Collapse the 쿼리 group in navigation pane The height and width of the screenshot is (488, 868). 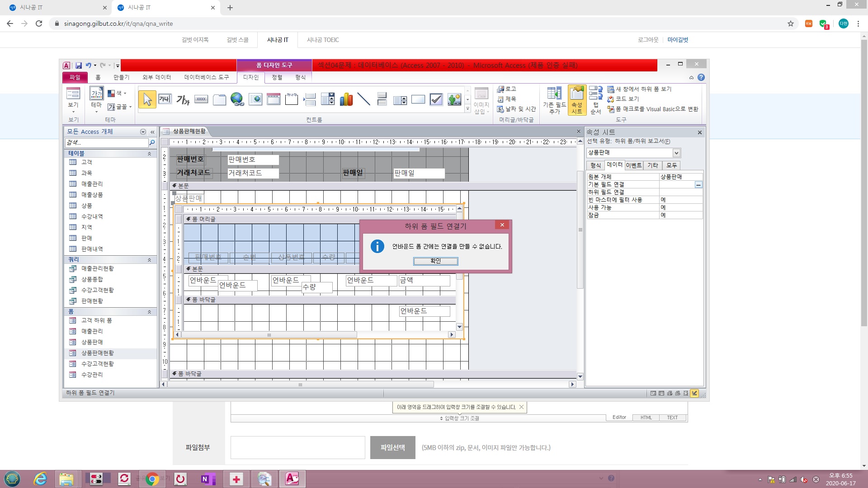pos(149,260)
